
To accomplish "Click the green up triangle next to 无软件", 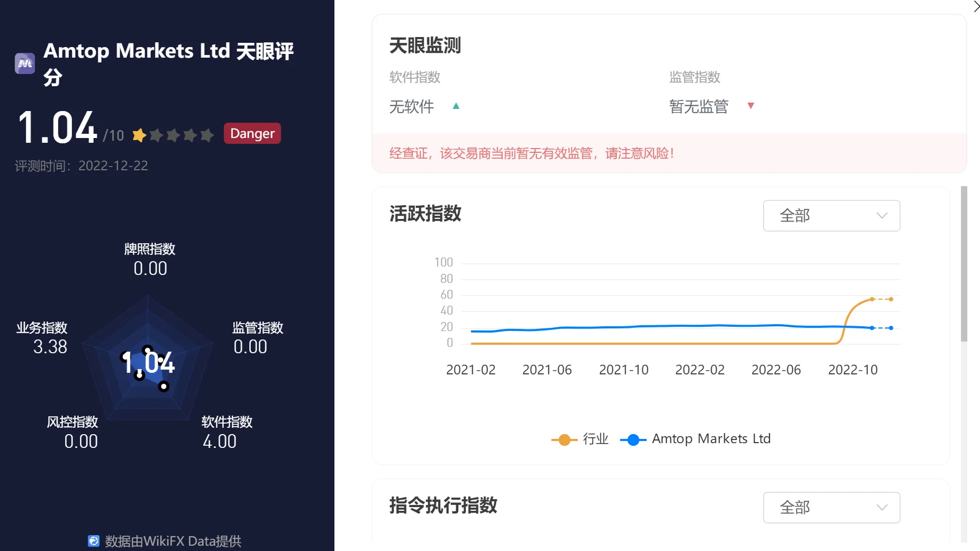I will click(x=456, y=106).
